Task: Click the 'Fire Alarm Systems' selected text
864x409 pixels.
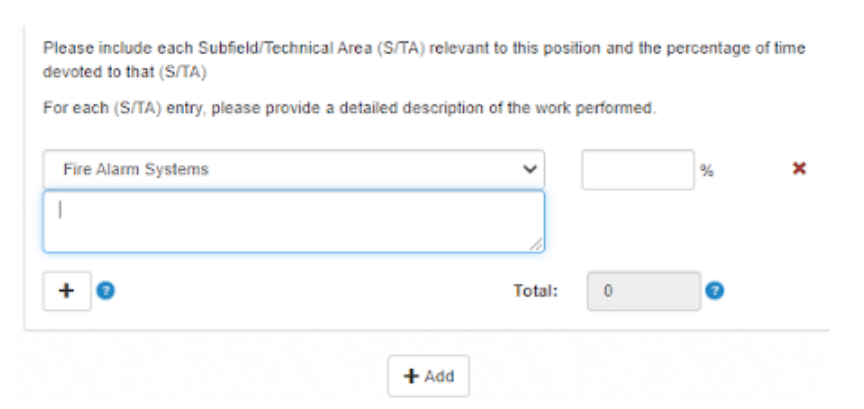Action: (x=136, y=169)
